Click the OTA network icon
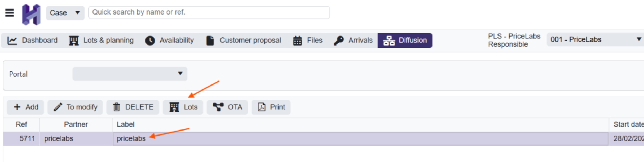644x162 pixels. [218, 107]
